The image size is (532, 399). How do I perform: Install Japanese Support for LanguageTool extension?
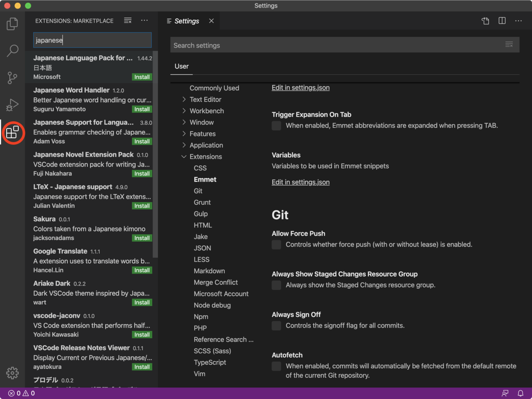point(142,141)
